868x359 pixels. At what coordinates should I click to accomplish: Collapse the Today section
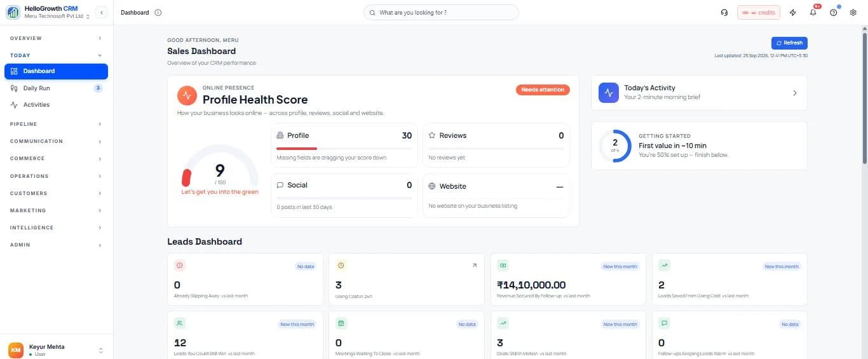[56, 55]
